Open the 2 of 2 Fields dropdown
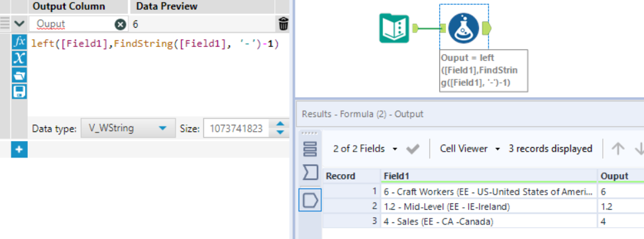Screen dimensions: 644x239 [x=365, y=149]
